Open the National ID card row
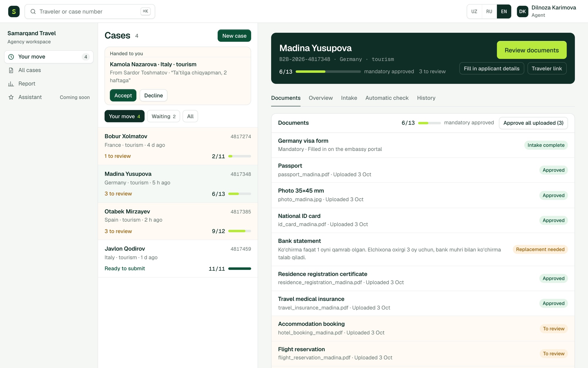The image size is (588, 368). 423,220
